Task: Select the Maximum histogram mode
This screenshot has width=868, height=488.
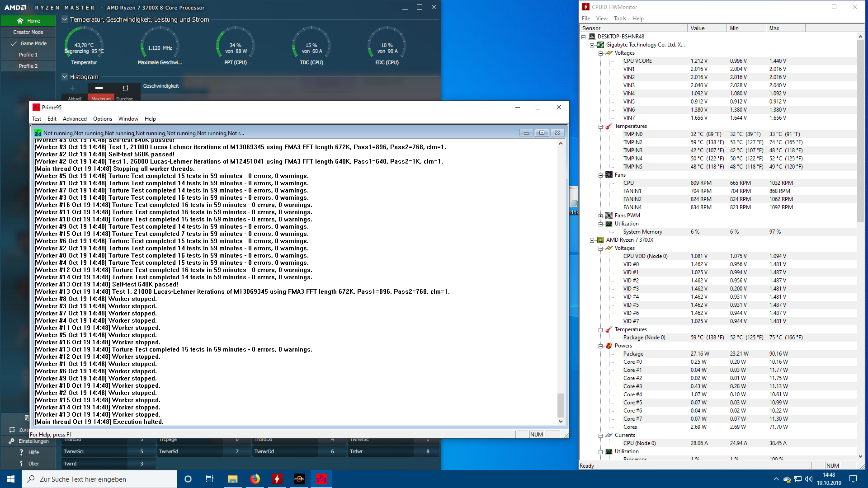Action: click(101, 99)
